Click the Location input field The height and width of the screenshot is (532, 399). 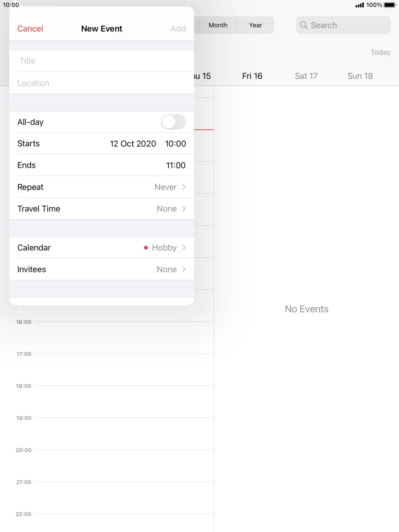click(x=101, y=83)
